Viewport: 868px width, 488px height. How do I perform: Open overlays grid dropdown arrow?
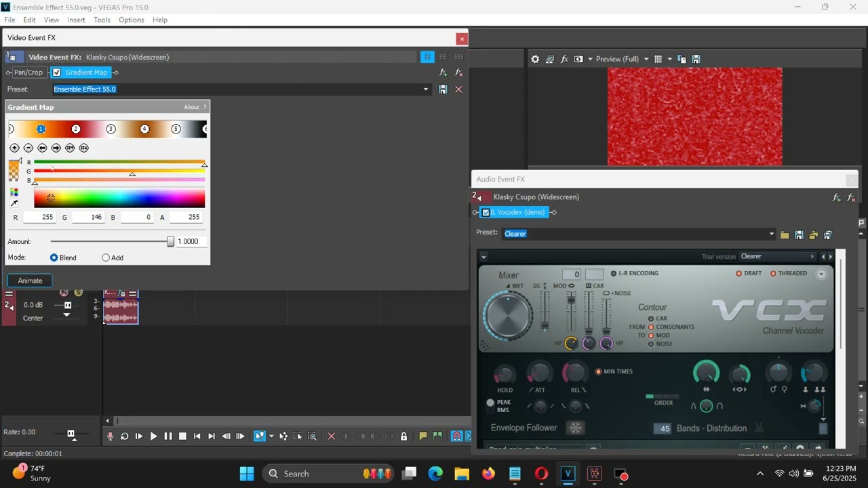tap(669, 59)
